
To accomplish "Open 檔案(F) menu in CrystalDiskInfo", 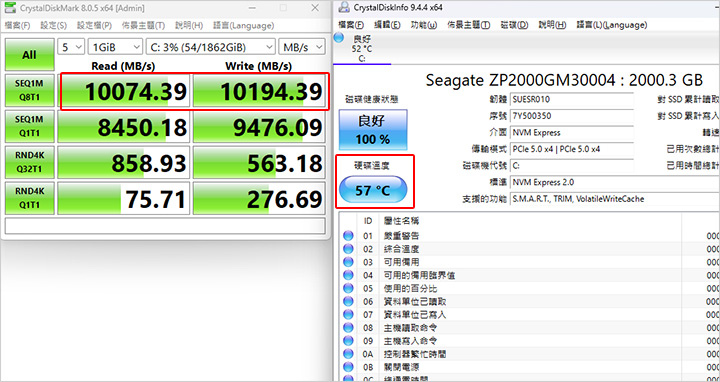I will (351, 25).
